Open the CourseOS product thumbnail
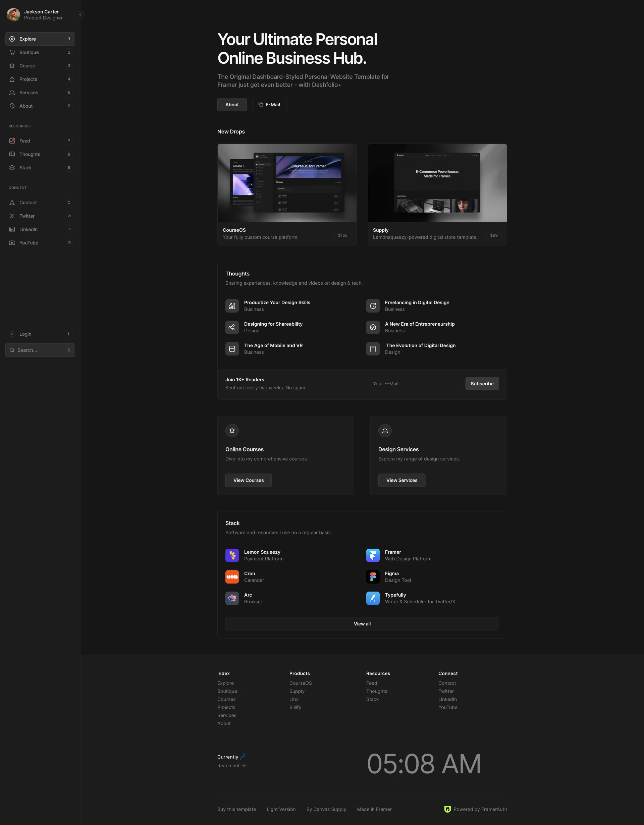The image size is (644, 825). [287, 182]
